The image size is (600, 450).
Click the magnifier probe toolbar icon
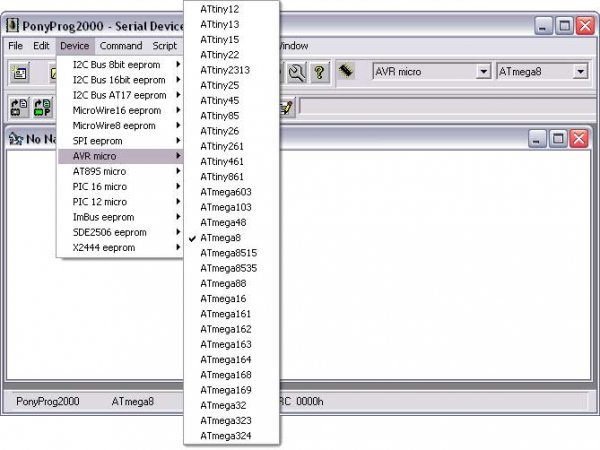tap(296, 72)
